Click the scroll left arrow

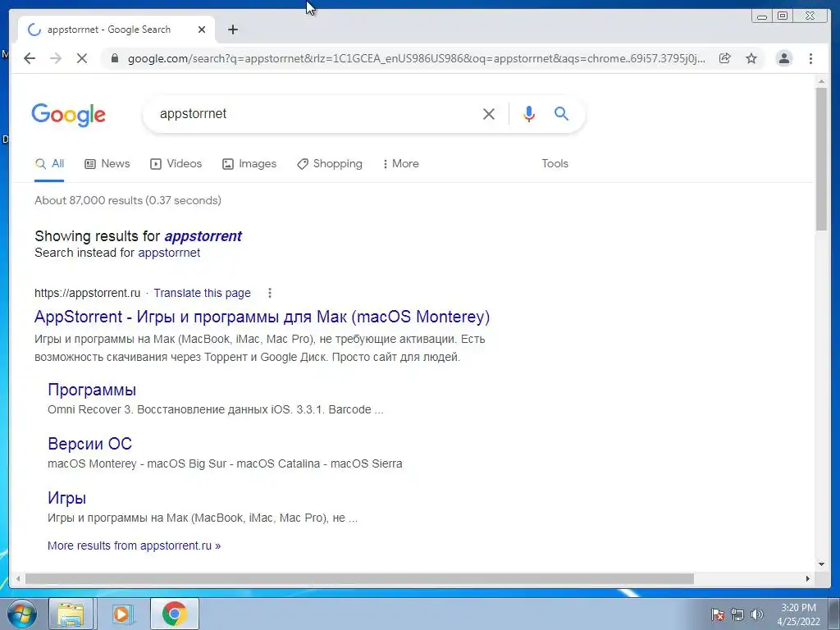(x=18, y=578)
